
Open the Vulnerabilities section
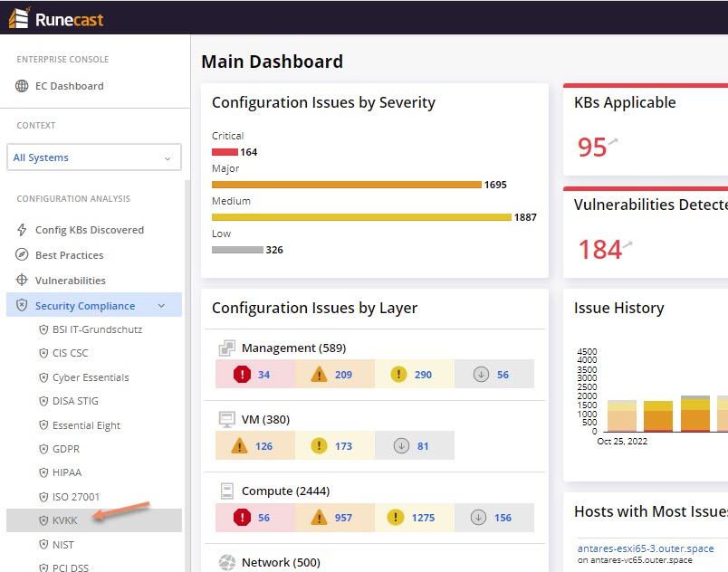[71, 281]
